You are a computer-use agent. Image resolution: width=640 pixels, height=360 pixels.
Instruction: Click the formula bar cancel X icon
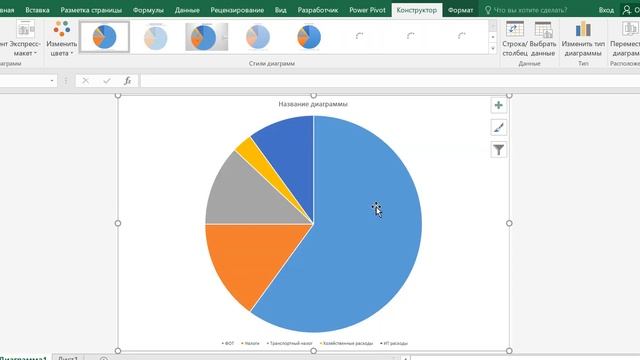click(85, 81)
